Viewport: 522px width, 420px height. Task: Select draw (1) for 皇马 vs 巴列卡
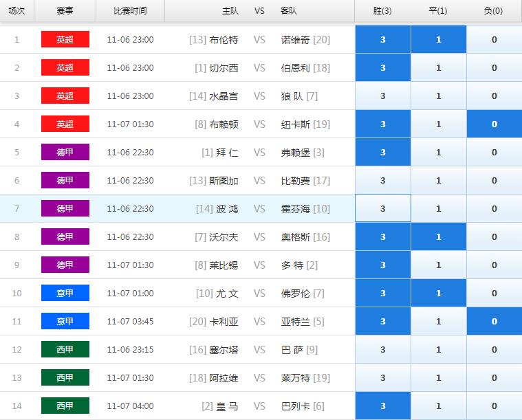pos(439,406)
